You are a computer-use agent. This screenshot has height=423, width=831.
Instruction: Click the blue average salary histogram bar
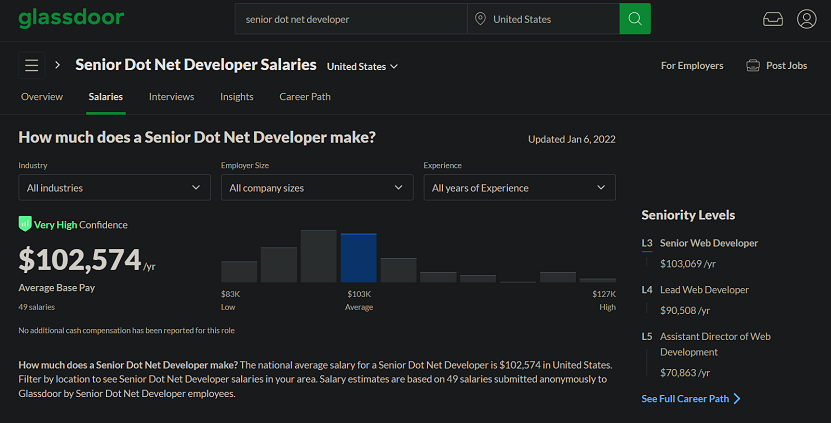(x=358, y=258)
